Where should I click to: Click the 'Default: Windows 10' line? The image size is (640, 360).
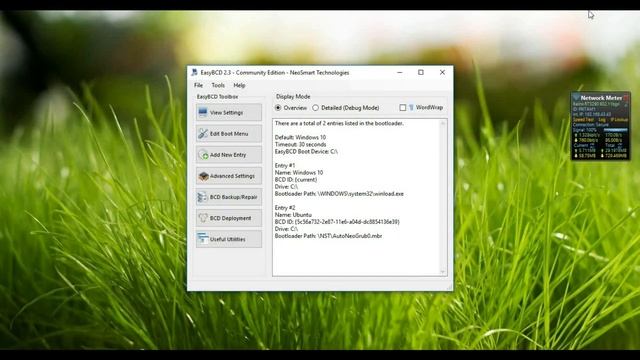[300, 138]
